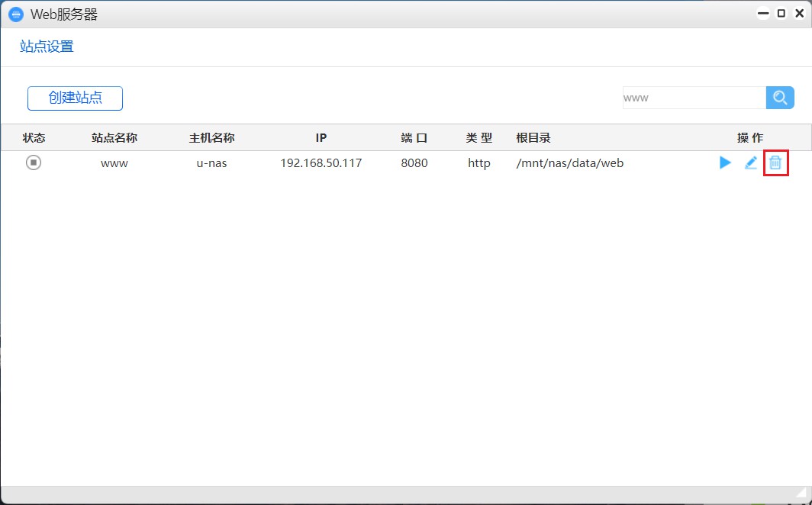Image resolution: width=812 pixels, height=505 pixels.
Task: Click the http type cell
Action: coord(478,162)
